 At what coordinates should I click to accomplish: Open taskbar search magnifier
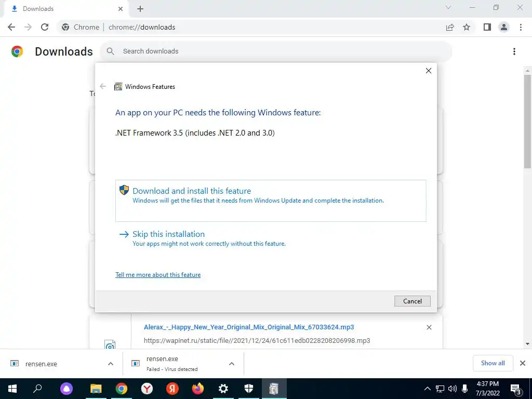[37, 389]
